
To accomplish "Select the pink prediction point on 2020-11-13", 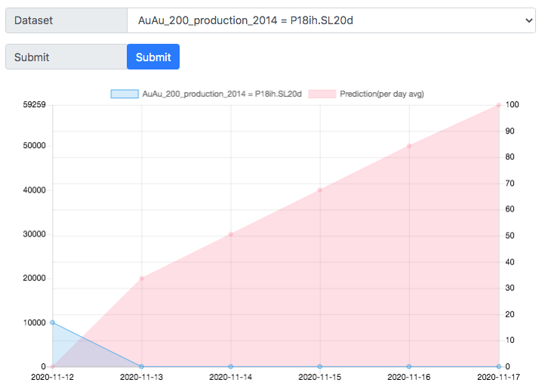I will [x=142, y=279].
